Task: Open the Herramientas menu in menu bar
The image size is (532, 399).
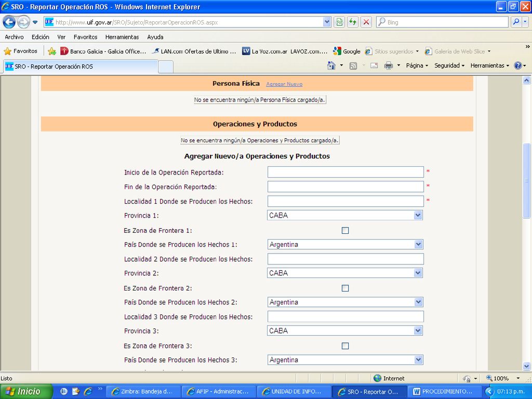Action: (122, 37)
